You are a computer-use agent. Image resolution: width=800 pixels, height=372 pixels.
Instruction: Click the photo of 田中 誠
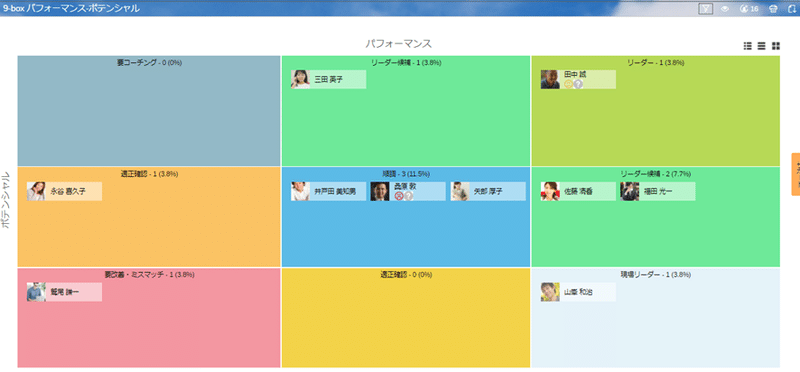tap(550, 79)
